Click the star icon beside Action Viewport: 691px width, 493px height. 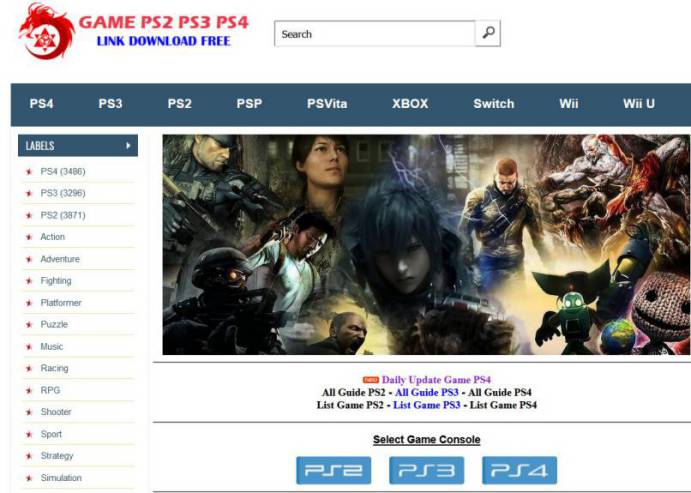pyautogui.click(x=29, y=237)
